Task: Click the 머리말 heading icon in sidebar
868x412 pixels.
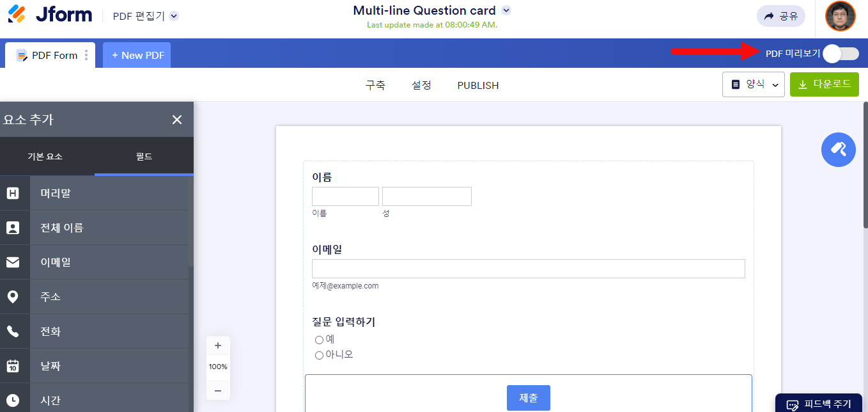Action: 13,193
